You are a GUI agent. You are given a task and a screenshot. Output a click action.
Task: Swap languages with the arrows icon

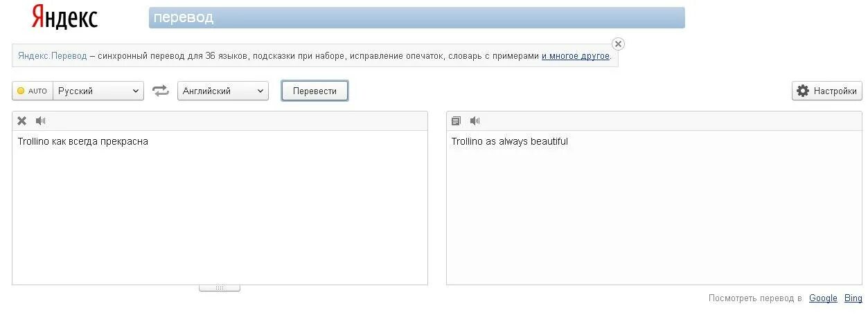click(x=161, y=91)
